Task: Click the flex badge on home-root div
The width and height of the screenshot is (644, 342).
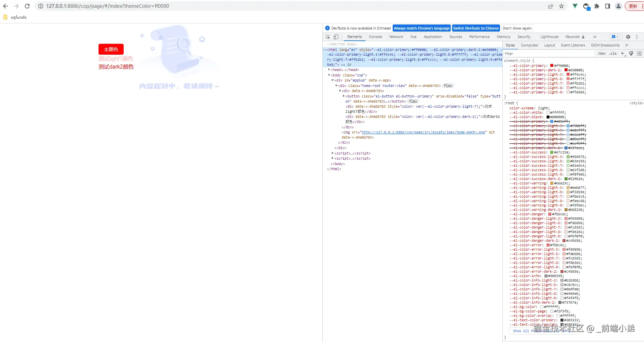Action: tap(448, 86)
